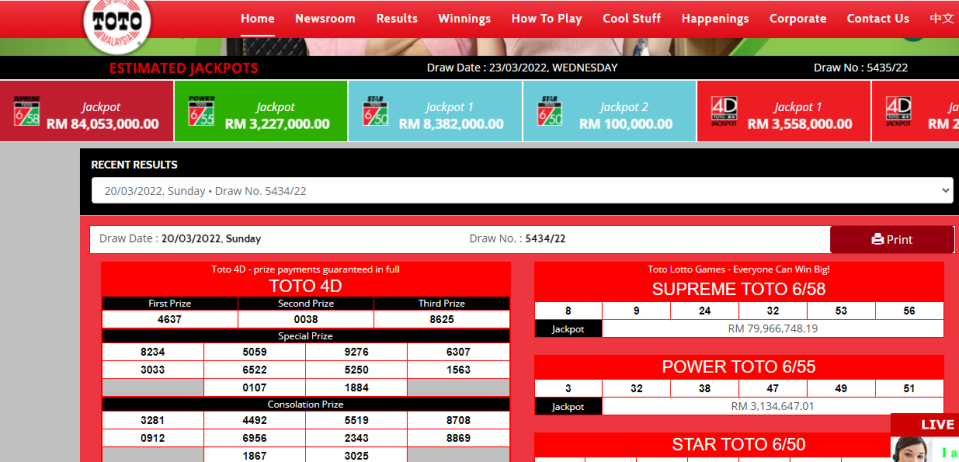Click consolation prize number 5519
The height and width of the screenshot is (462, 959).
(x=357, y=420)
